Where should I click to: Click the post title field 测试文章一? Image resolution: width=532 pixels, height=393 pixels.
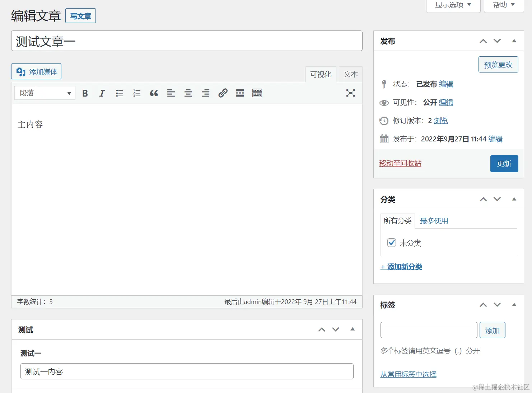187,41
